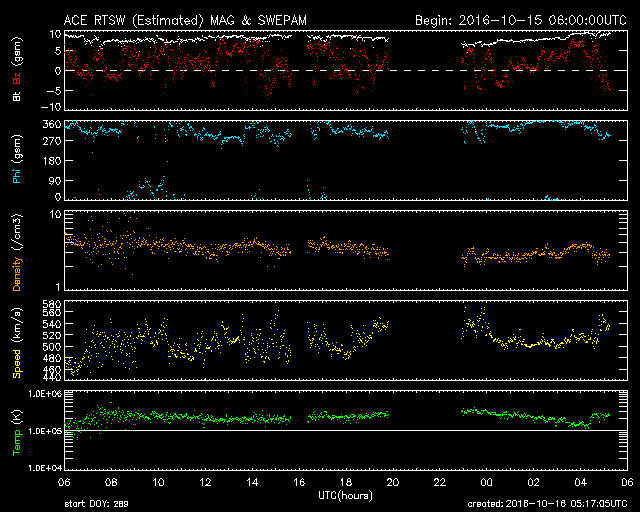Click inside the orange Density plot panel
640x512 pixels.
pos(346,250)
